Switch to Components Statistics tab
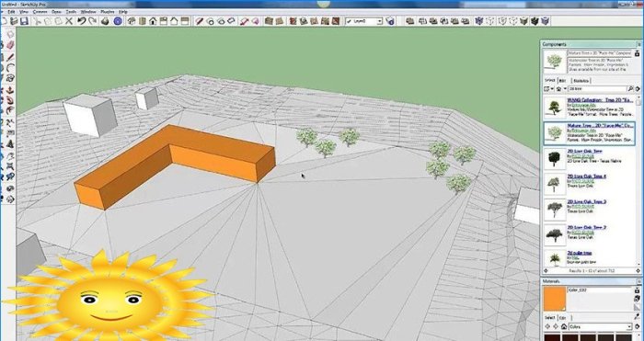Image resolution: width=644 pixels, height=341 pixels. [x=581, y=81]
